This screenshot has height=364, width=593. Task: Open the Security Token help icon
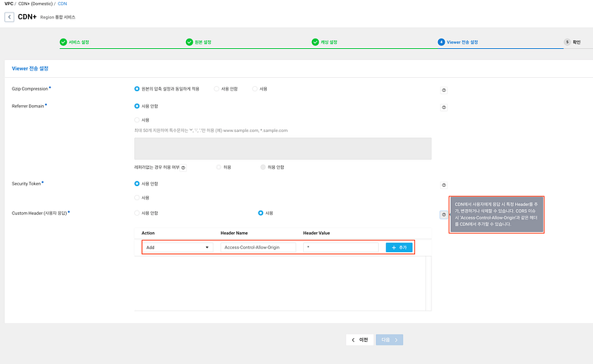coord(443,185)
